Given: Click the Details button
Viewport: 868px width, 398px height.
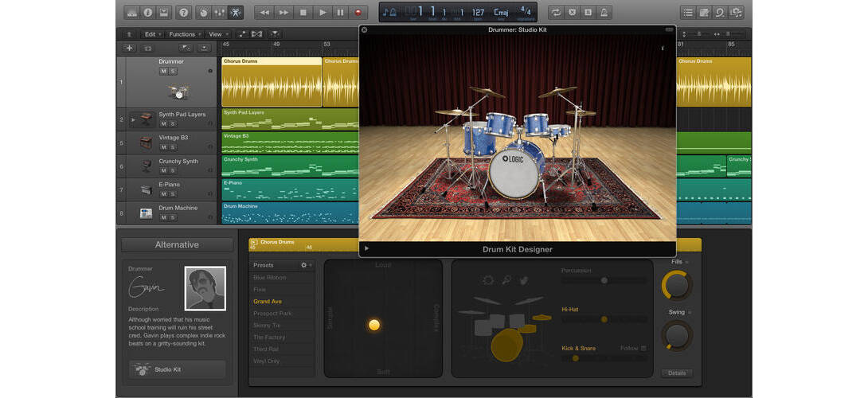Looking at the screenshot, I should point(676,373).
